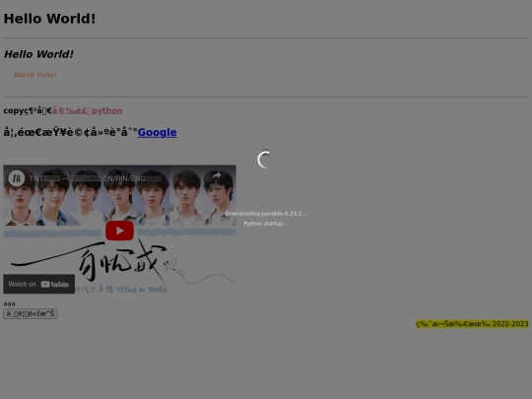Click the 'World: Hello!' text
The image size is (532, 399).
tap(34, 75)
